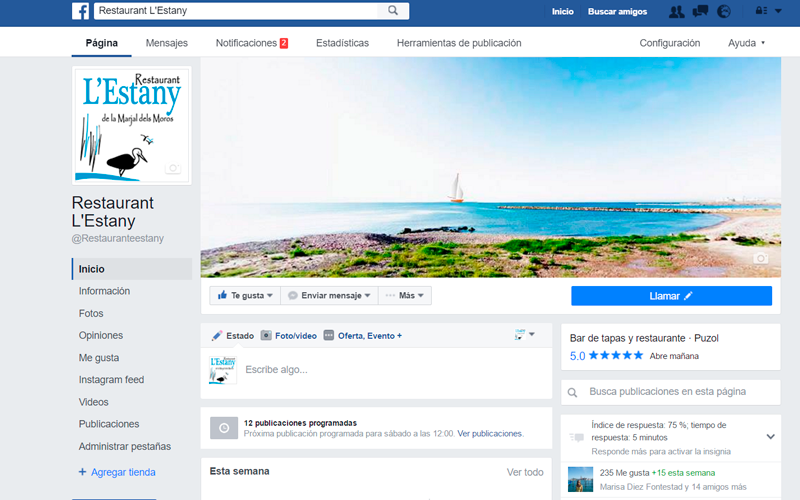Click the Facebook logo icon
This screenshot has width=800, height=500.
point(80,11)
